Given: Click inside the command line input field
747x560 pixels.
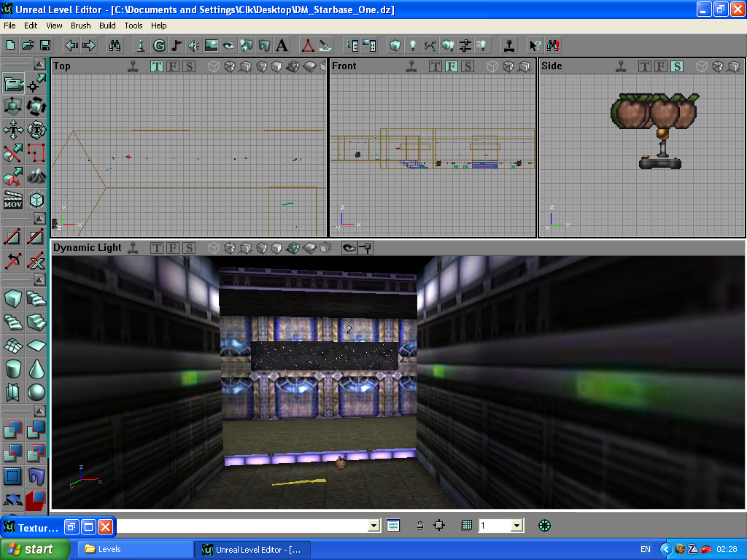Looking at the screenshot, I should pyautogui.click(x=241, y=526).
